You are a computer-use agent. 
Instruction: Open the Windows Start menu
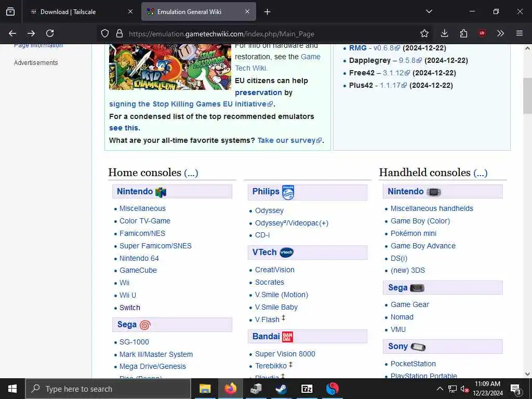click(12, 389)
